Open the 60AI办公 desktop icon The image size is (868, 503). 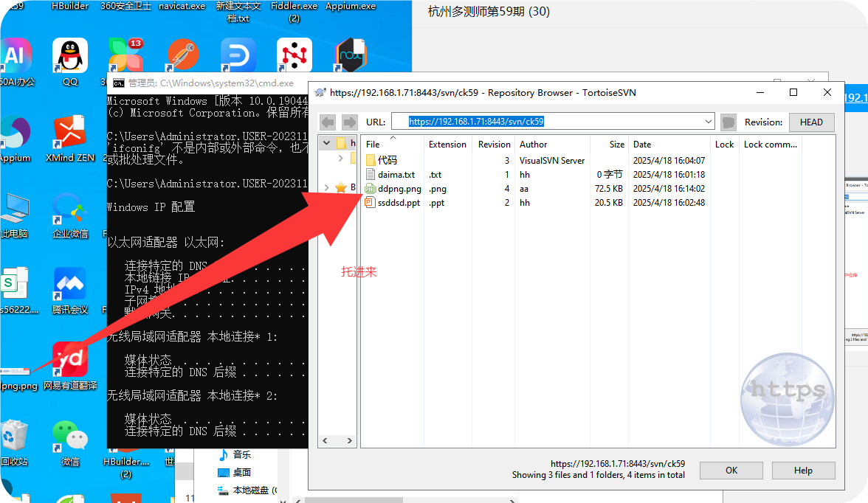(x=15, y=62)
